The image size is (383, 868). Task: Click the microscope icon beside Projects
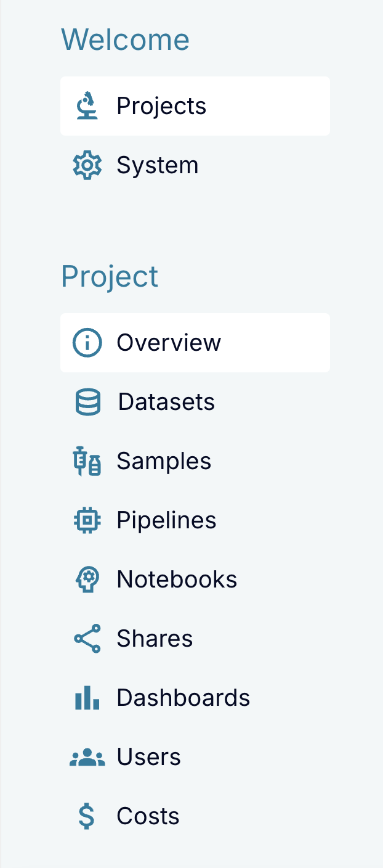[x=87, y=105]
